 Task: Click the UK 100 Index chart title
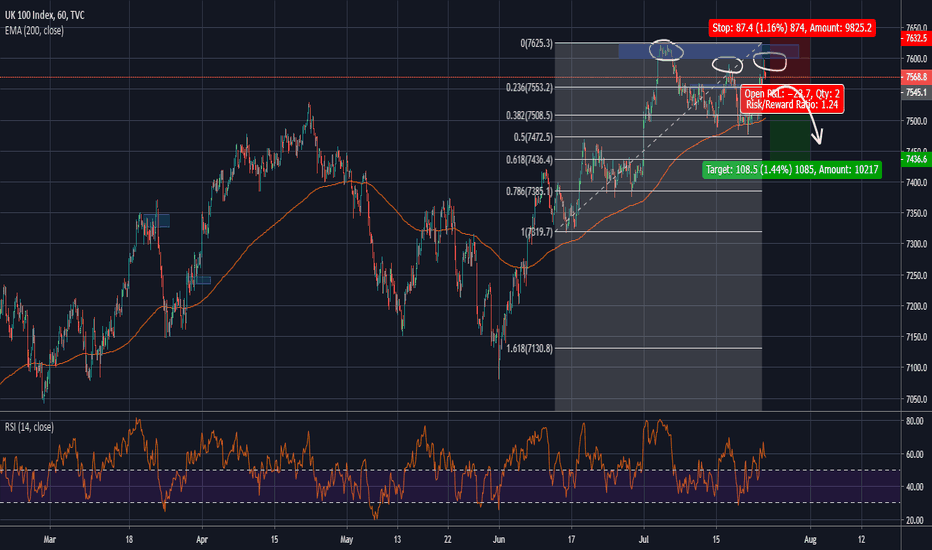click(x=45, y=15)
